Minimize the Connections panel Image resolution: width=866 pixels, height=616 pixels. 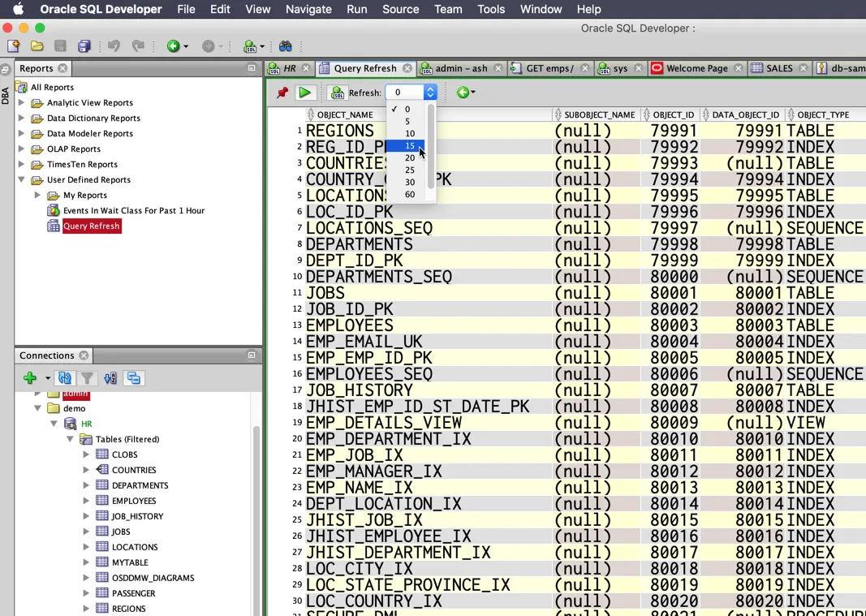pyautogui.click(x=252, y=355)
